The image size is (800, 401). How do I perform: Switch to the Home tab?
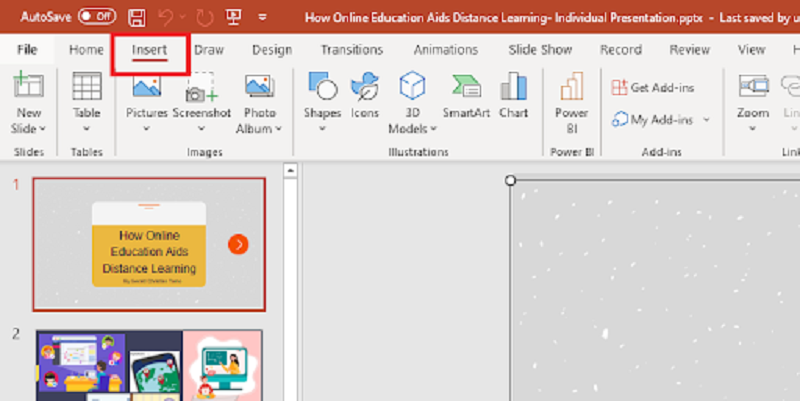click(x=86, y=49)
